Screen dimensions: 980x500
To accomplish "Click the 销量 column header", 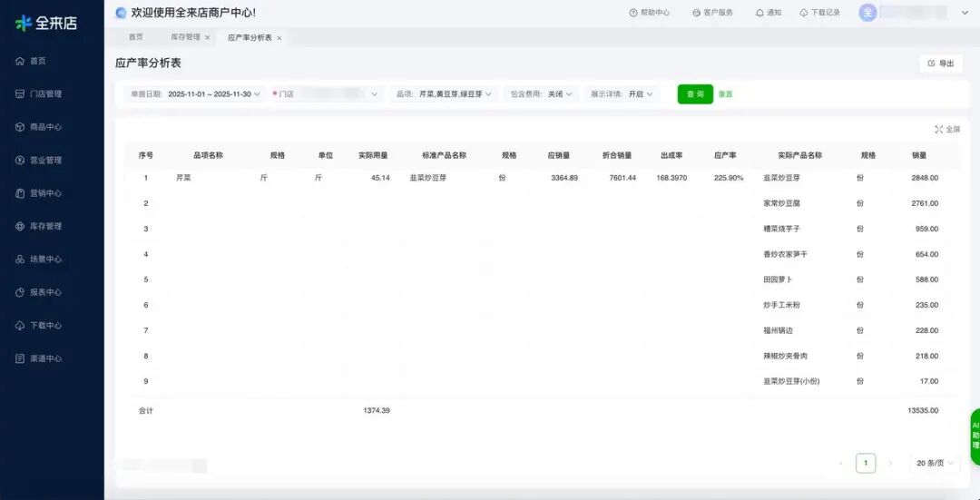I will coord(918,155).
